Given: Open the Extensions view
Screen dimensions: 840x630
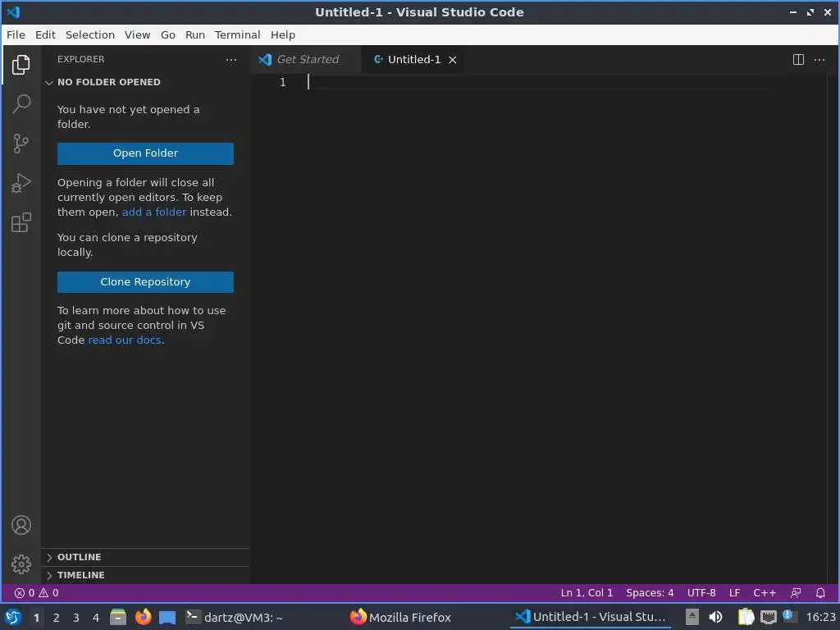Looking at the screenshot, I should [x=21, y=222].
